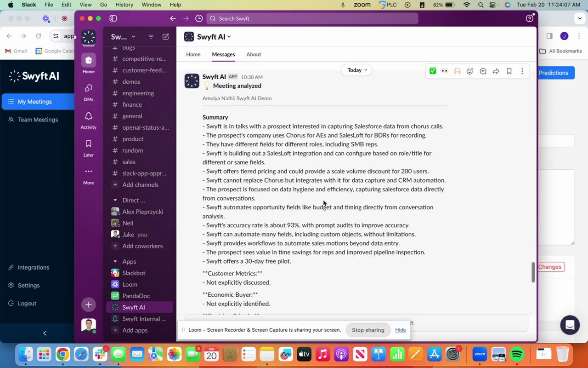The height and width of the screenshot is (368, 588).
Task: Open the Window menu in menu bar
Action: [x=152, y=5]
